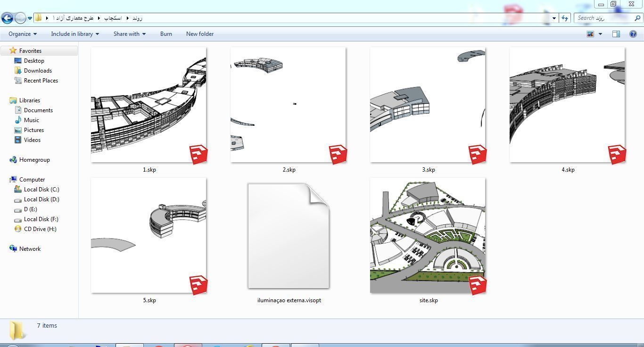The width and height of the screenshot is (644, 347).
Task: Open the view options dropdown arrow
Action: 600,34
